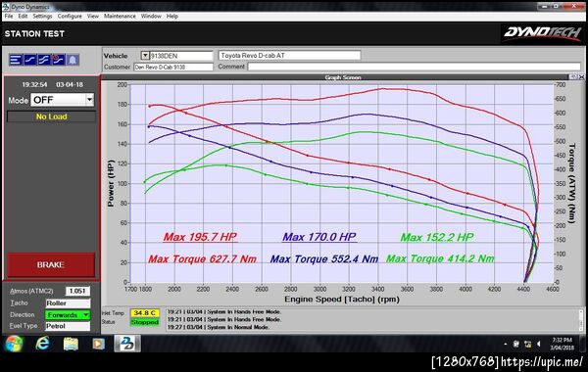Screen dimensions: 588x372
Task: Open the View menu
Action: [x=93, y=16]
